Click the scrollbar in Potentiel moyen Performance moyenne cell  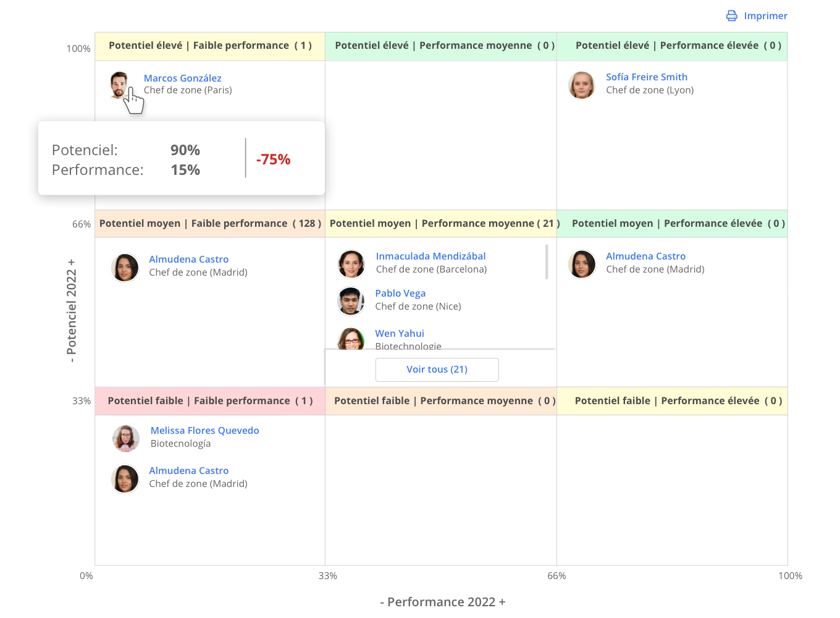pyautogui.click(x=547, y=262)
